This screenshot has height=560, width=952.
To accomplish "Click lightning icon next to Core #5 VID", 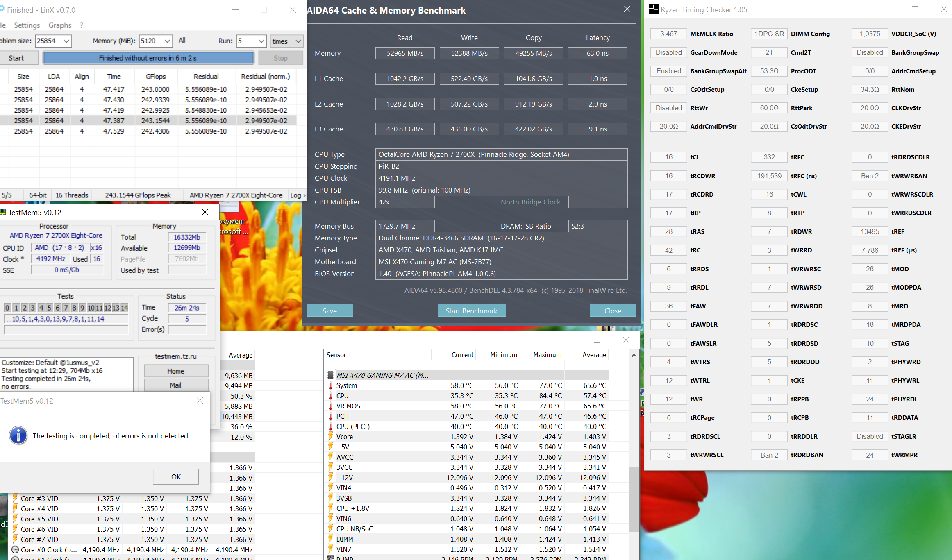I will click(15, 519).
